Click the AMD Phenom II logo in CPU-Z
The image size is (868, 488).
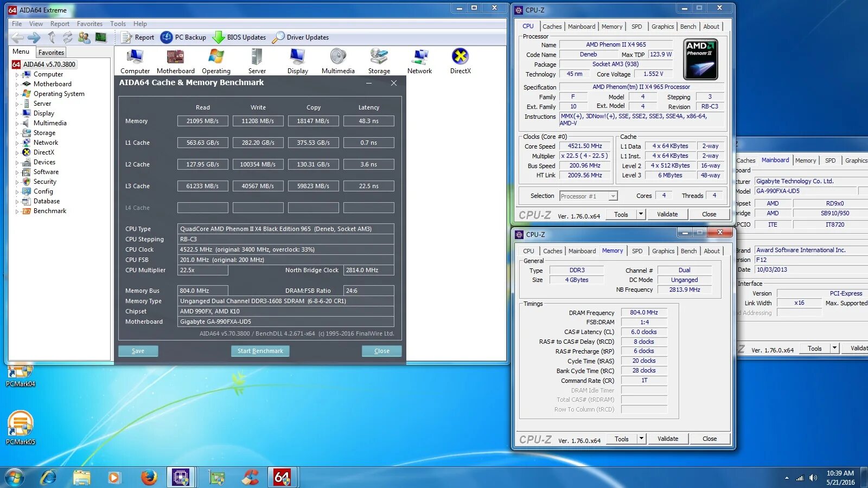tap(701, 60)
